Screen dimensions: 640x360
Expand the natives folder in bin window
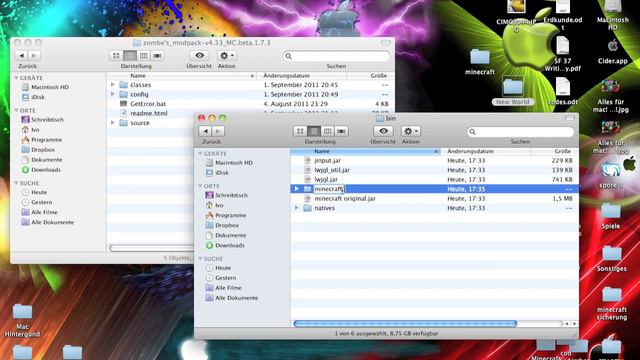pos(297,208)
